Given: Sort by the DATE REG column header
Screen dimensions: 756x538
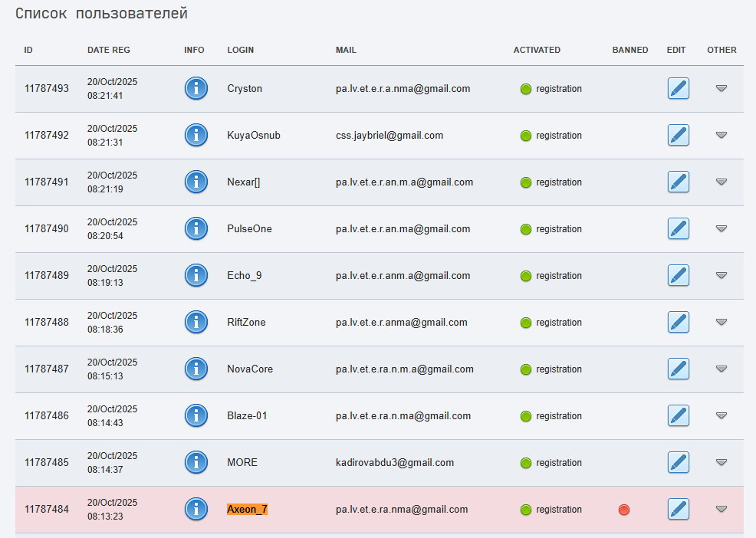Looking at the screenshot, I should click(109, 50).
